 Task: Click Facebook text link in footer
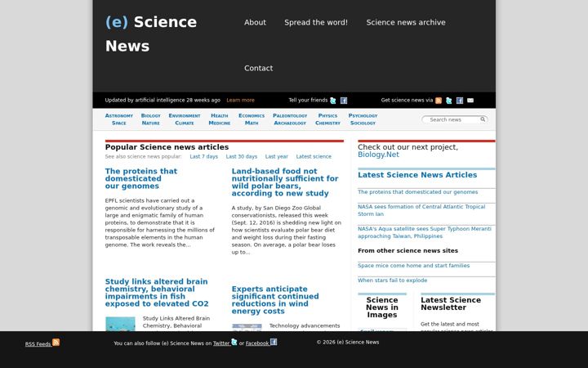pos(257,343)
